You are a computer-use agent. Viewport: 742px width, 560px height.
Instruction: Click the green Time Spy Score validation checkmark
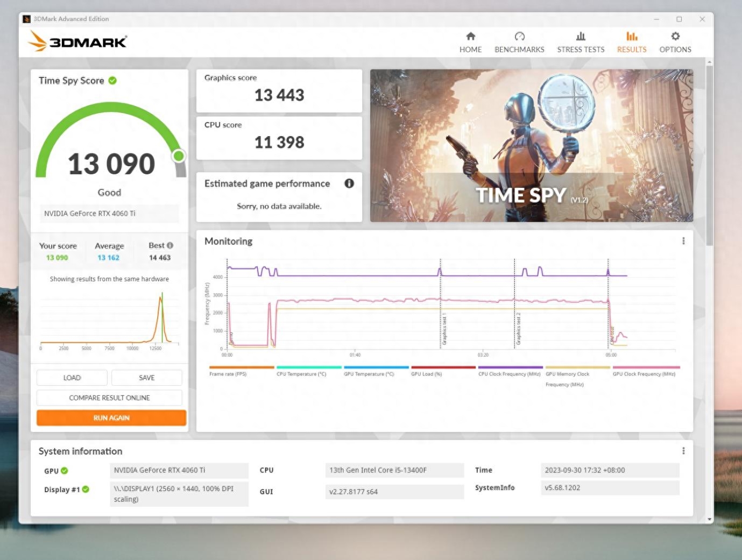(112, 81)
